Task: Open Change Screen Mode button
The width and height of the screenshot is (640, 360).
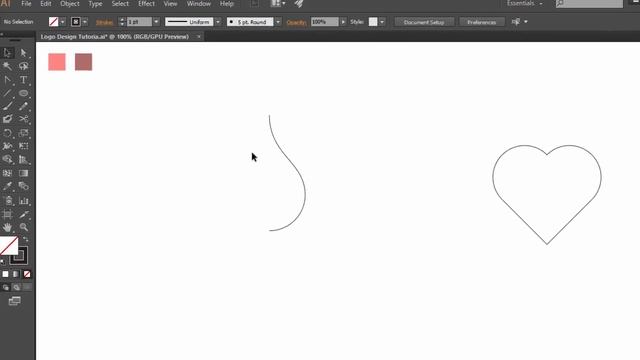Action: tap(15, 301)
